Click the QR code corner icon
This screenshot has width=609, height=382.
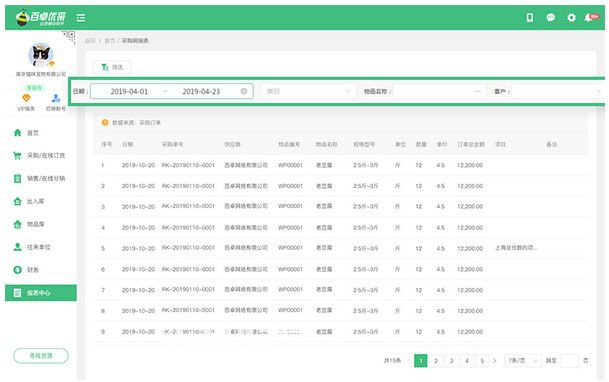pos(70,36)
